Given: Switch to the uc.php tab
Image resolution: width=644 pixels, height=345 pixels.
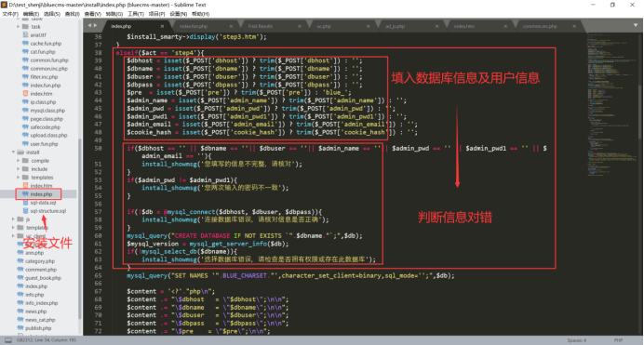Looking at the screenshot, I should tap(324, 26).
